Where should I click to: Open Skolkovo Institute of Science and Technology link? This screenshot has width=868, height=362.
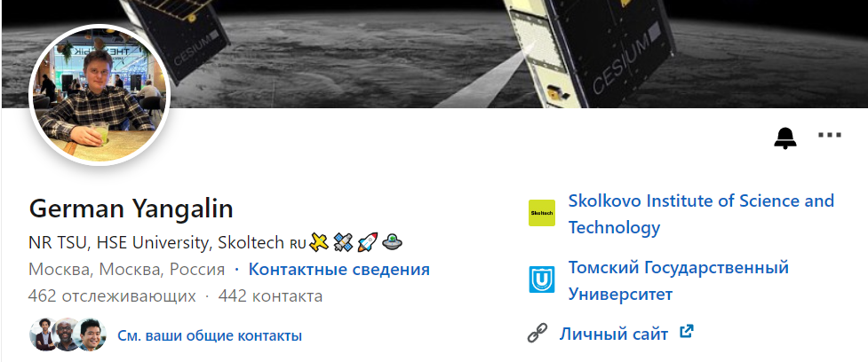[x=701, y=214]
